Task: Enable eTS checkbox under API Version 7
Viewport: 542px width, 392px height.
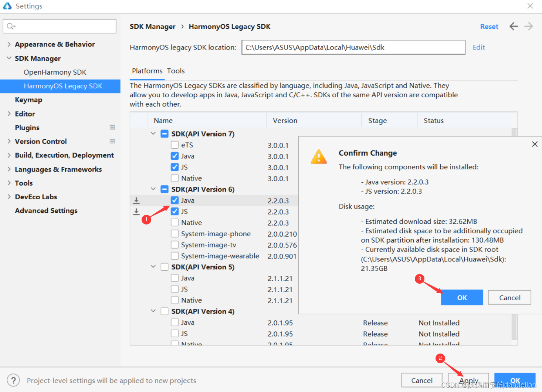Action: [175, 145]
